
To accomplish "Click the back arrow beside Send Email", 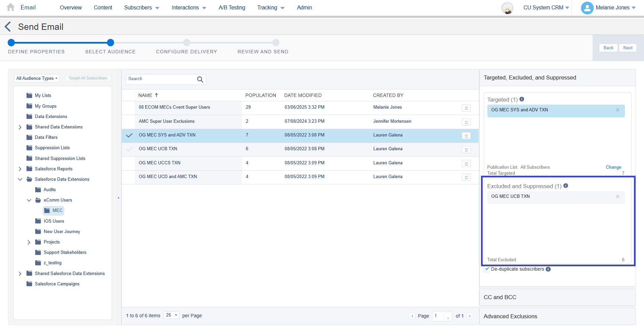I will pos(8,27).
